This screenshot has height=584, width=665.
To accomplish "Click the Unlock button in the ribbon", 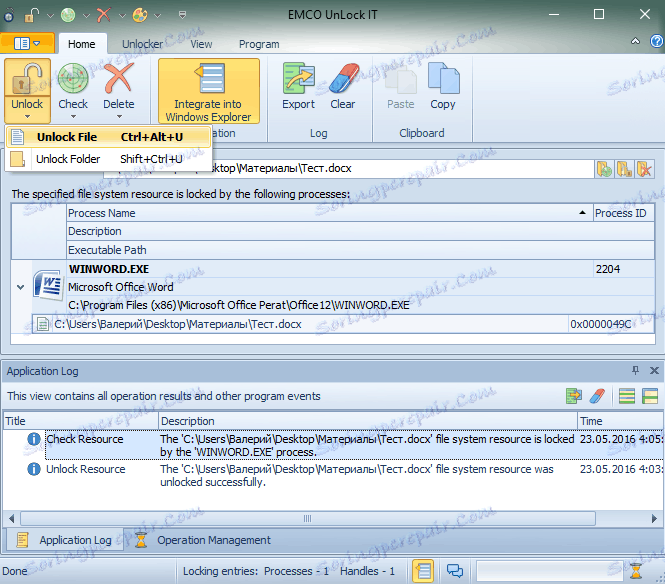I will 27,82.
